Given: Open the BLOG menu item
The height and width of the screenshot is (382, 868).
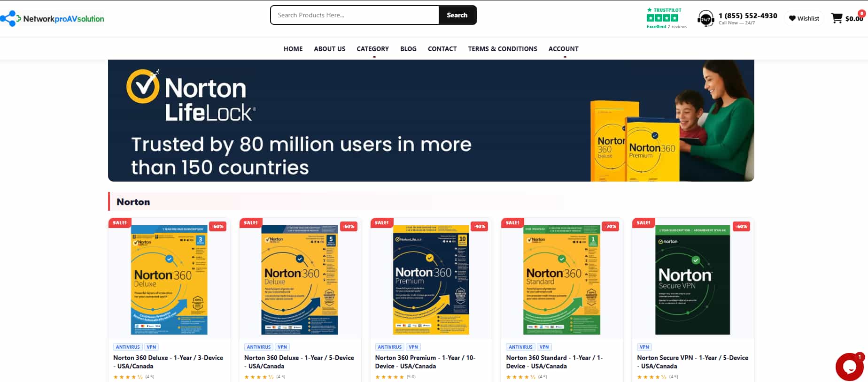Looking at the screenshot, I should 408,49.
